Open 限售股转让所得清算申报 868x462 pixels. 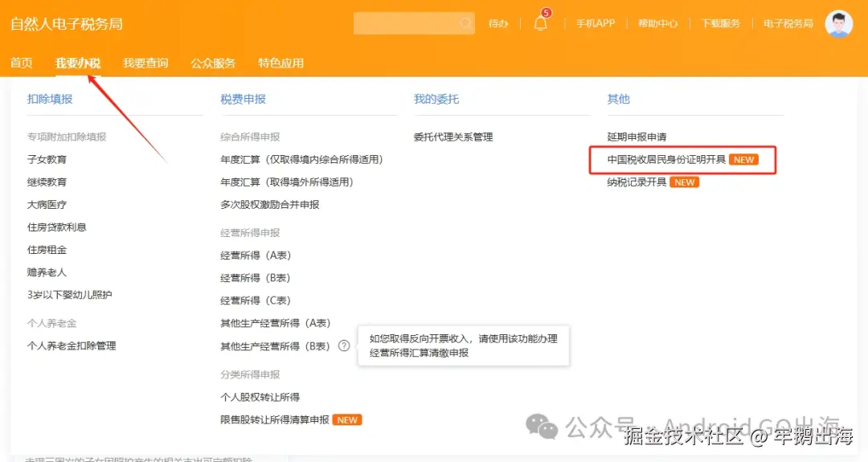(275, 420)
